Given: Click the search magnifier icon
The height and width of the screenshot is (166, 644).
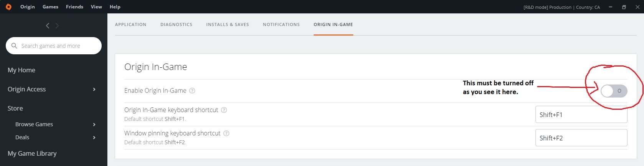Looking at the screenshot, I should pyautogui.click(x=15, y=46).
